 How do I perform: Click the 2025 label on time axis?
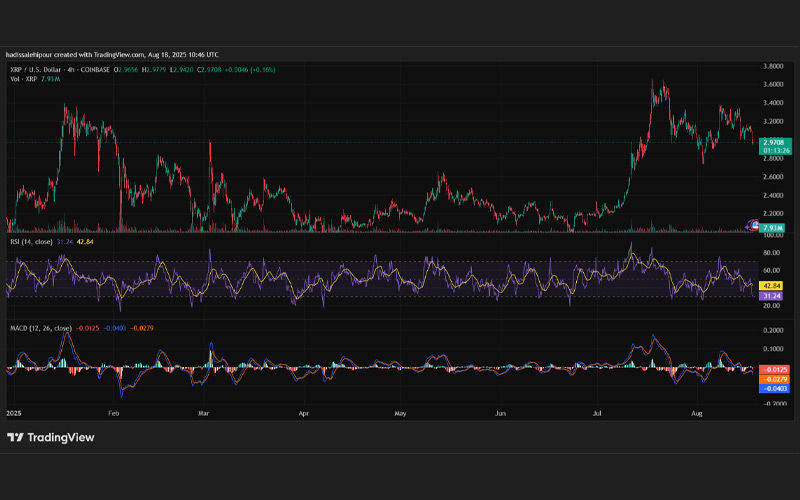click(14, 413)
